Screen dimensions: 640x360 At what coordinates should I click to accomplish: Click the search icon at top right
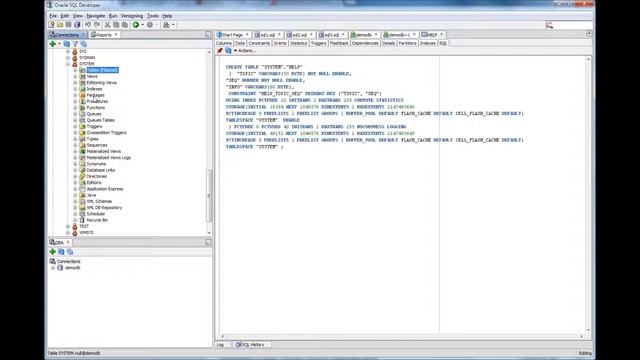point(549,25)
